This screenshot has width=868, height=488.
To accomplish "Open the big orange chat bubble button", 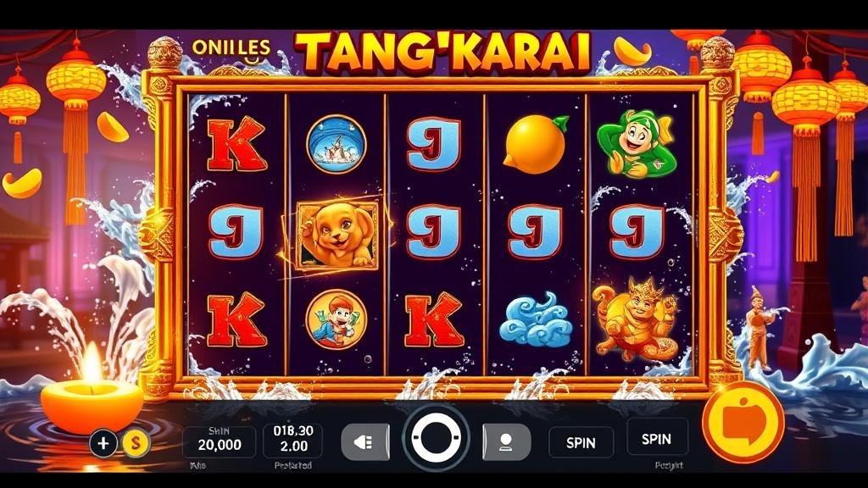I will coord(743,423).
